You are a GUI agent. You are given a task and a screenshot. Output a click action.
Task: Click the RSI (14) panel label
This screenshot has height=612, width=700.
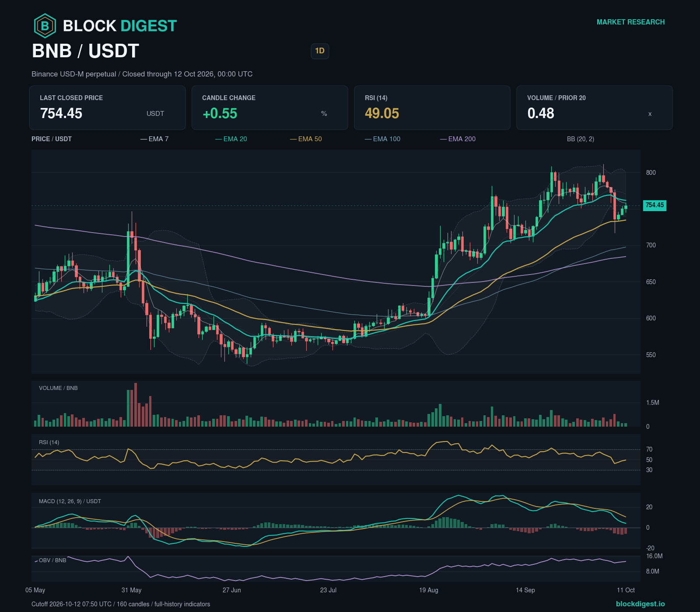tap(49, 442)
